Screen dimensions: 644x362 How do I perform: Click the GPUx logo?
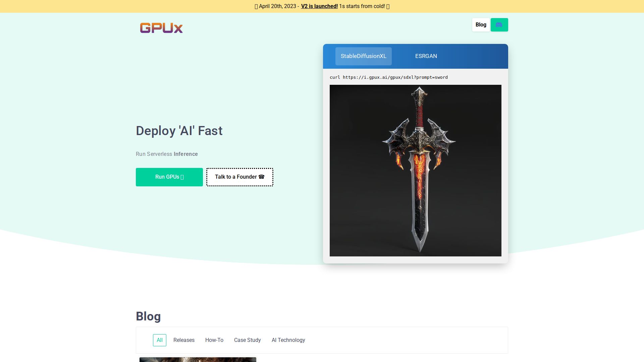pos(161,28)
